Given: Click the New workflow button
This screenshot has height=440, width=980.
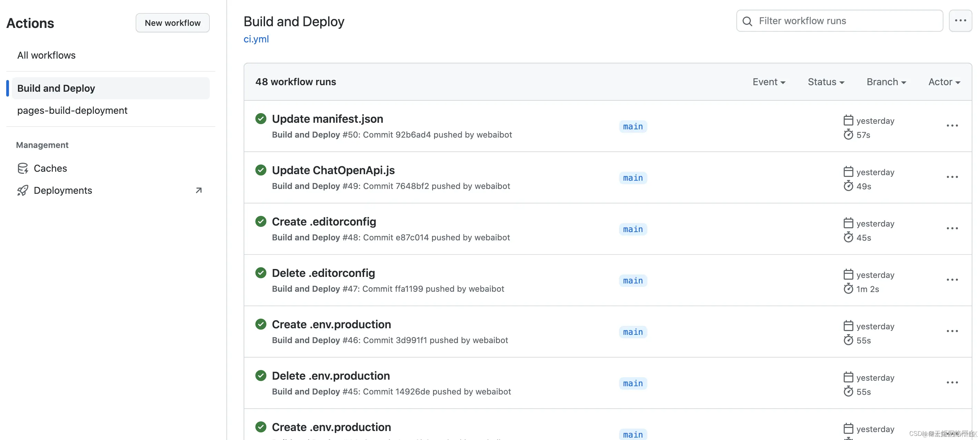Looking at the screenshot, I should (172, 23).
